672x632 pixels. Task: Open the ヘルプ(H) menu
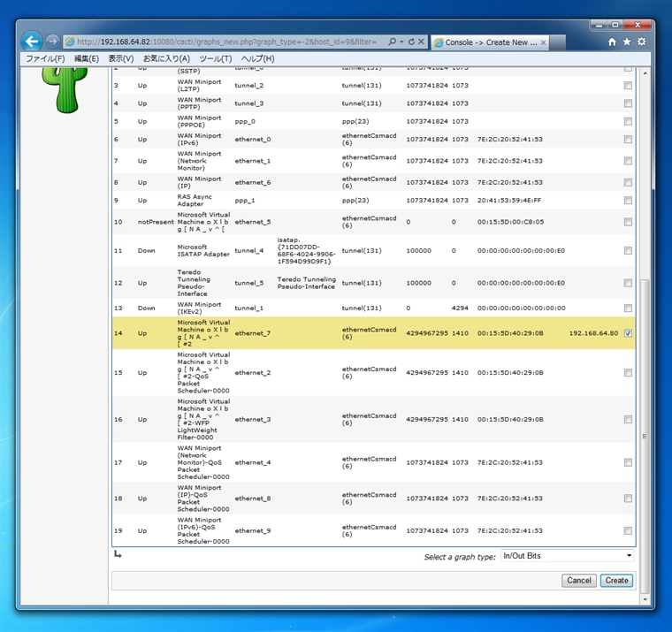click(x=257, y=58)
